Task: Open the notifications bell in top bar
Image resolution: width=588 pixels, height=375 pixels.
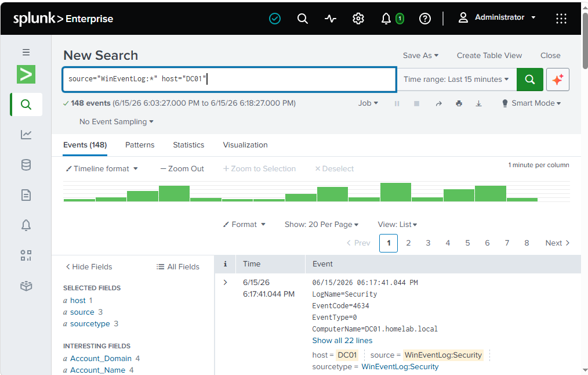Action: (x=386, y=19)
